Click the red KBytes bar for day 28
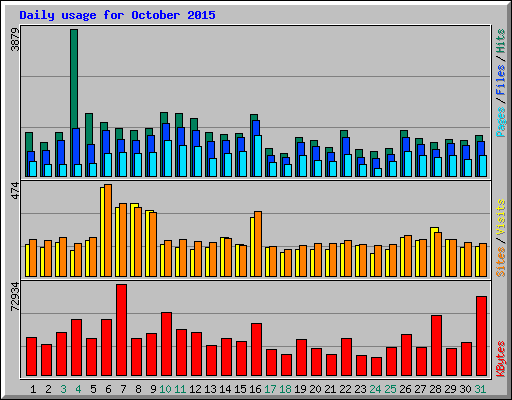This screenshot has height=400, width=512. click(436, 346)
